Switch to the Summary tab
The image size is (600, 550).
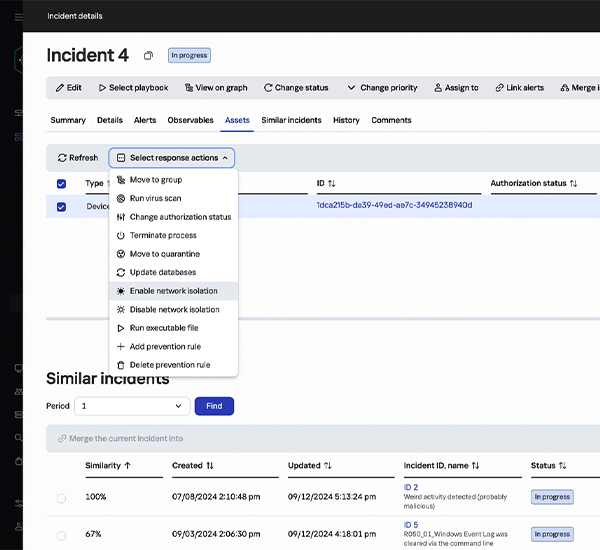(68, 120)
